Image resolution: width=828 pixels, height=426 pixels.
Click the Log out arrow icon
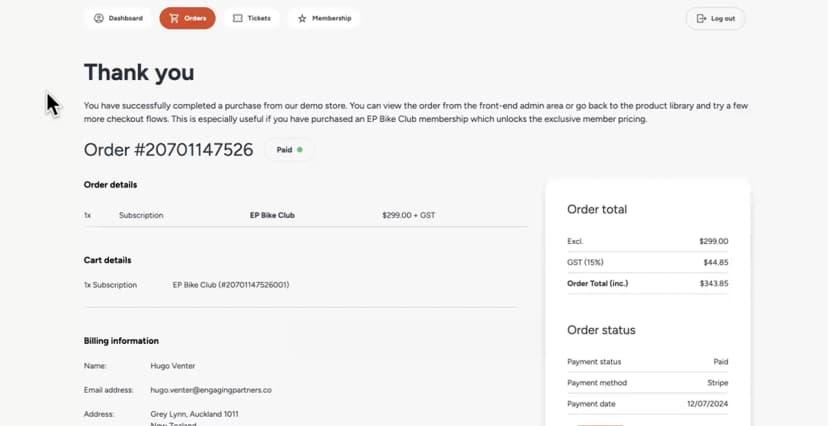701,18
